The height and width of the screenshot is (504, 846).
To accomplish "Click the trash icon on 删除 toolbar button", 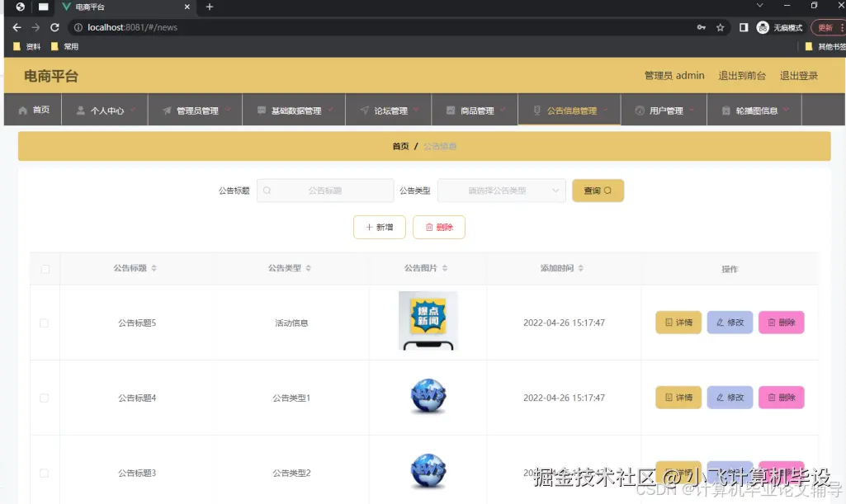I will tap(428, 227).
